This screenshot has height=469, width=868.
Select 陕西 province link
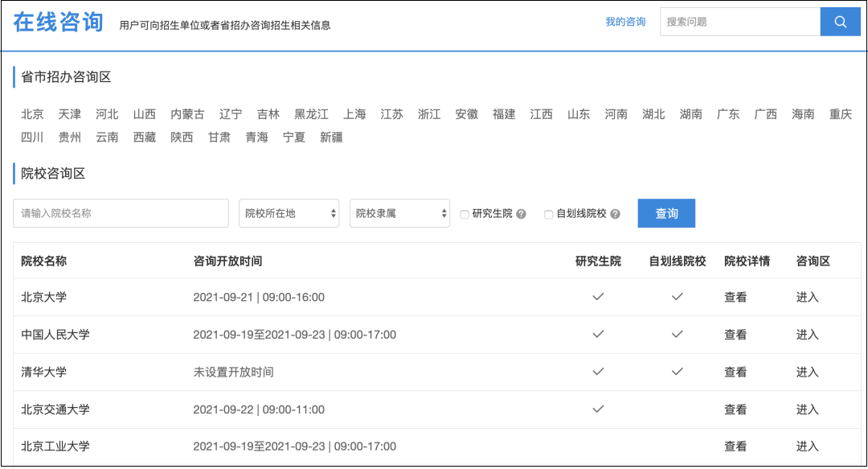click(182, 138)
